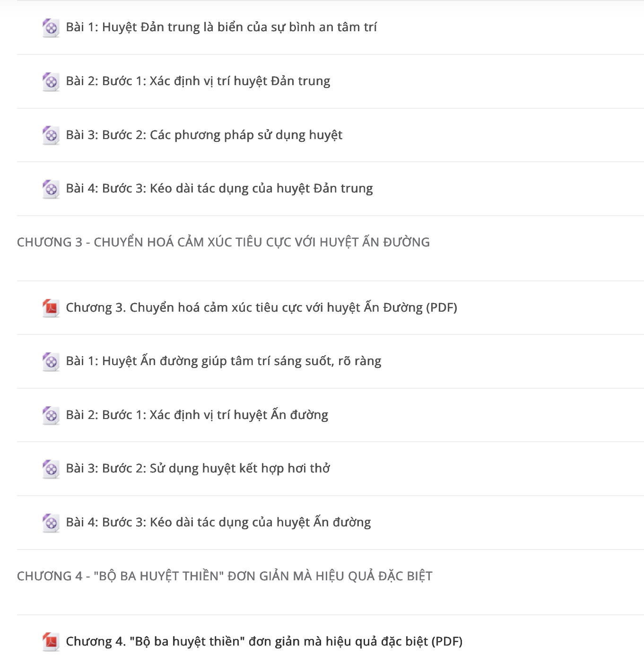Collapse the CHƯƠNG 3 section heading
This screenshot has height=664, width=644.
tap(223, 242)
